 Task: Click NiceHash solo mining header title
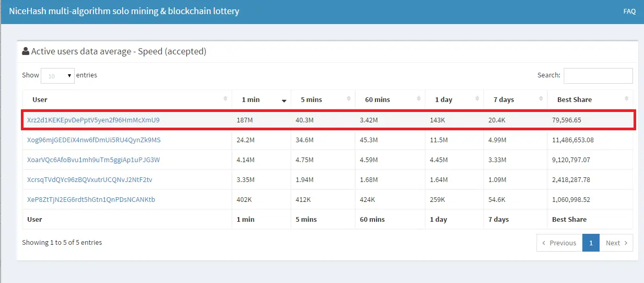point(124,11)
